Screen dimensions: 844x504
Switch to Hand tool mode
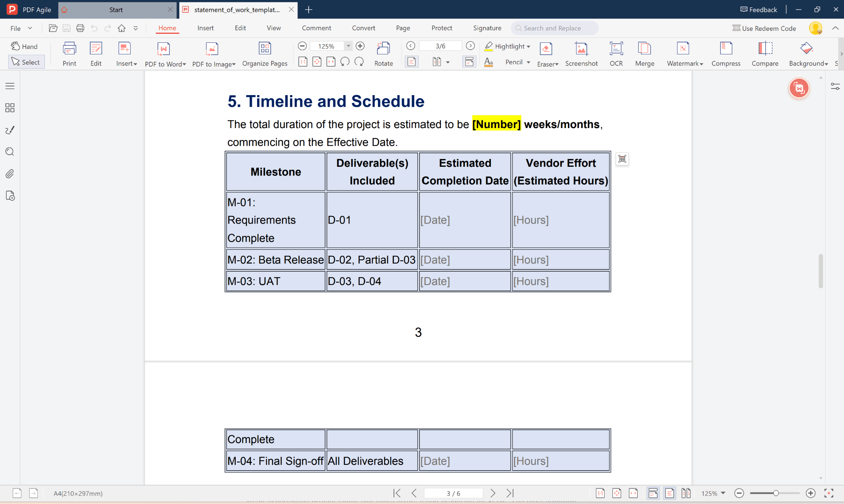tap(25, 47)
